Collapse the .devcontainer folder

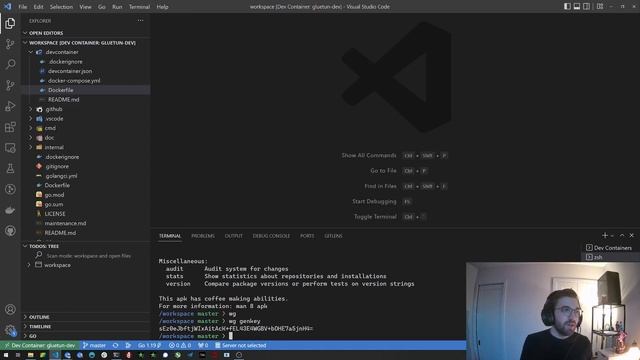click(x=86, y=52)
